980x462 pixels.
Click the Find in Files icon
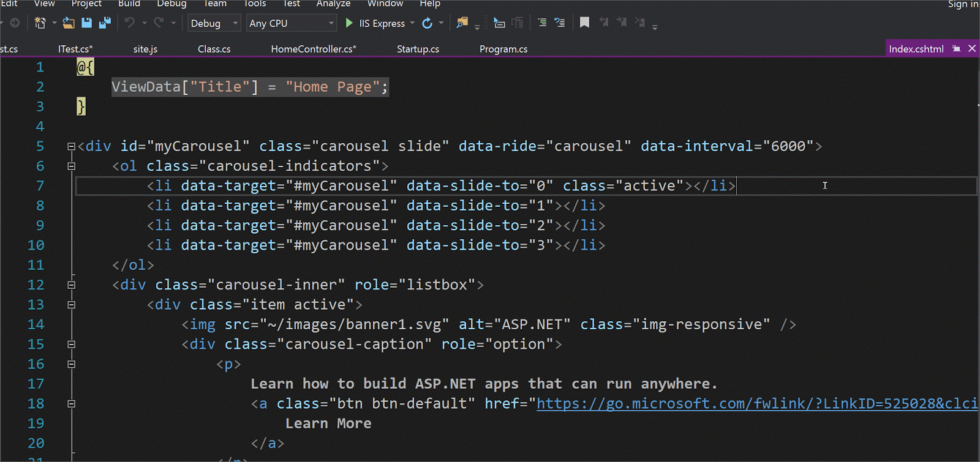pos(462,23)
